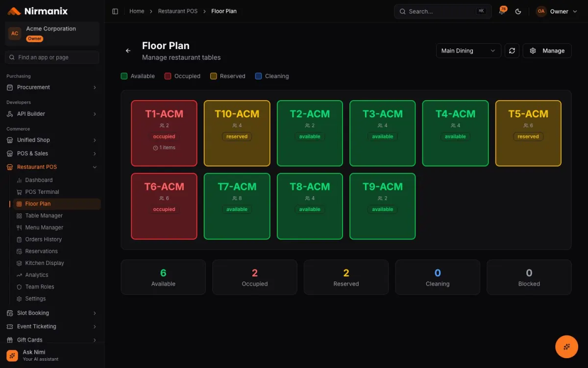This screenshot has width=588, height=368.
Task: Click the Manage button
Action: pyautogui.click(x=547, y=51)
